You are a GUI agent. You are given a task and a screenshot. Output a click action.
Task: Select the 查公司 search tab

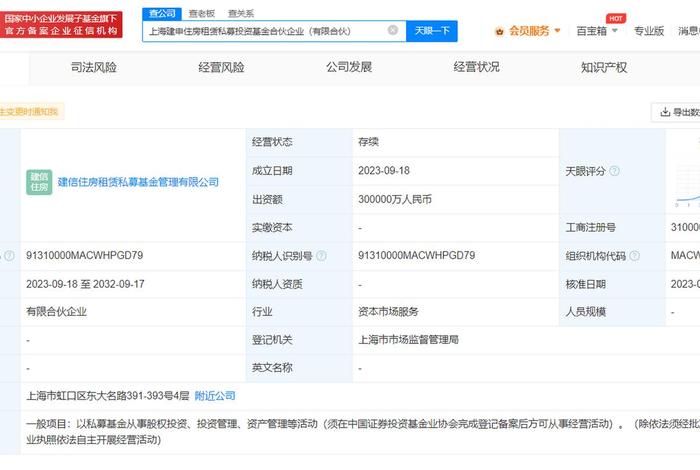(x=162, y=14)
